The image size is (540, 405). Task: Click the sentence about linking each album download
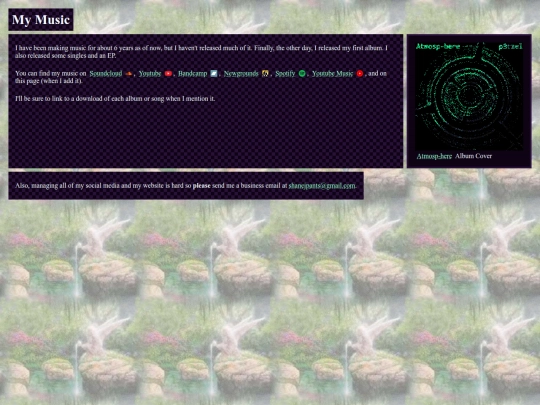[x=115, y=98]
